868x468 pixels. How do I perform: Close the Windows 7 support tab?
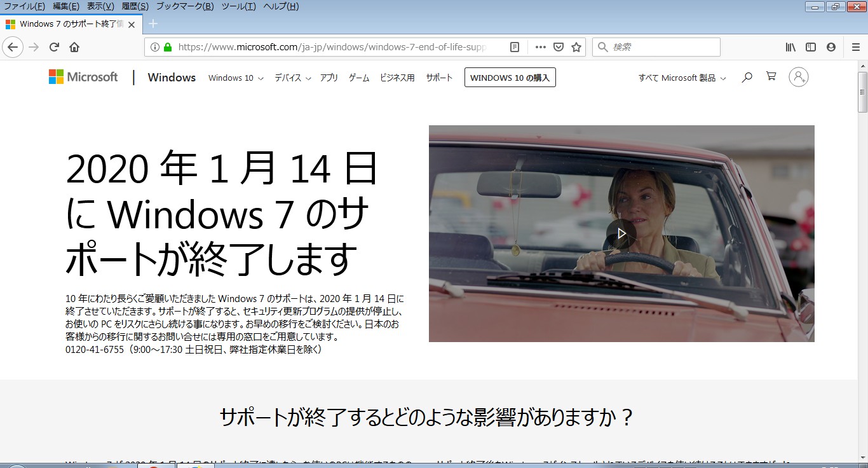[132, 25]
